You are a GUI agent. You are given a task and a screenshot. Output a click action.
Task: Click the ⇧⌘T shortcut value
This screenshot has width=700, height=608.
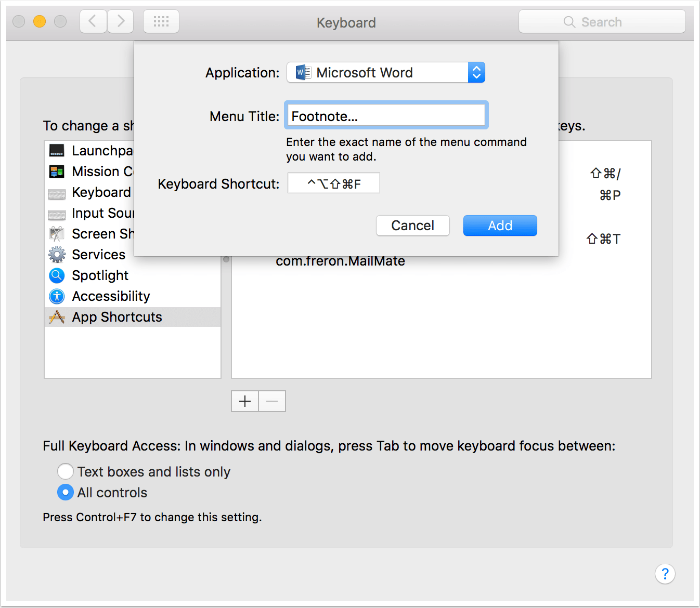click(x=603, y=239)
